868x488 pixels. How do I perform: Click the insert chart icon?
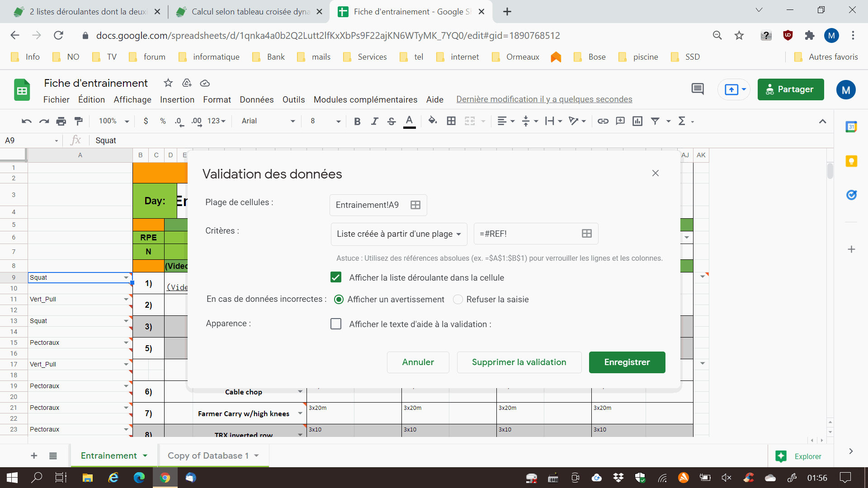click(637, 121)
